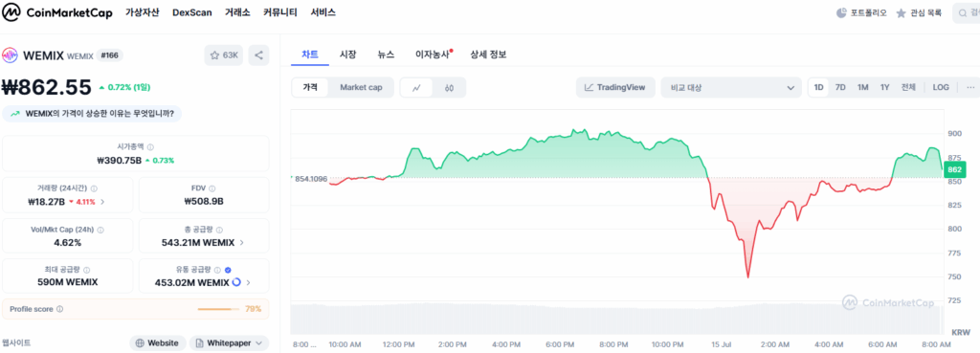This screenshot has height=353, width=980.
Task: Switch to the 상세 정보 tab
Action: point(488,55)
